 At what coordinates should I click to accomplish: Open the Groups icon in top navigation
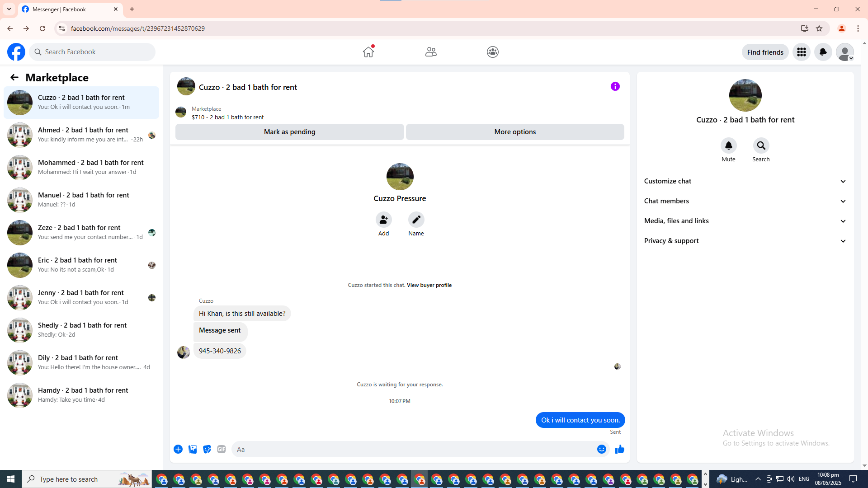point(493,52)
